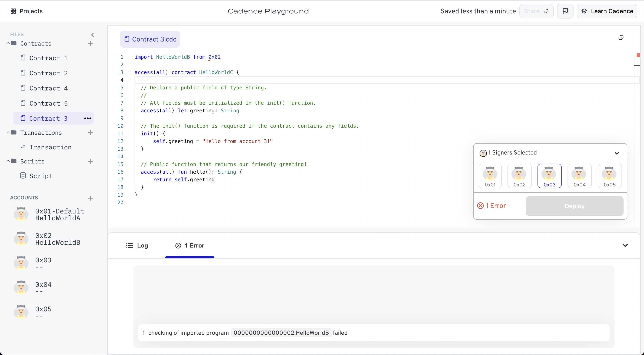Click the flag report icon button
The image size is (644, 355).
[565, 11]
